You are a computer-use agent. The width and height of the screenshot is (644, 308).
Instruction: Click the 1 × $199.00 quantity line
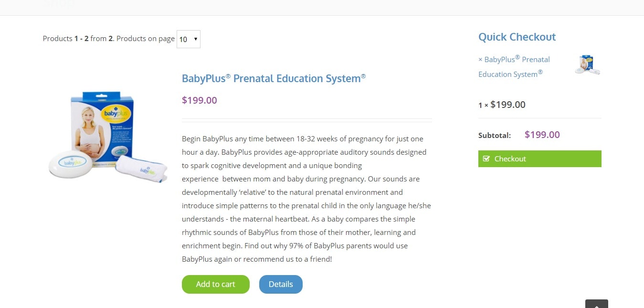click(x=502, y=105)
